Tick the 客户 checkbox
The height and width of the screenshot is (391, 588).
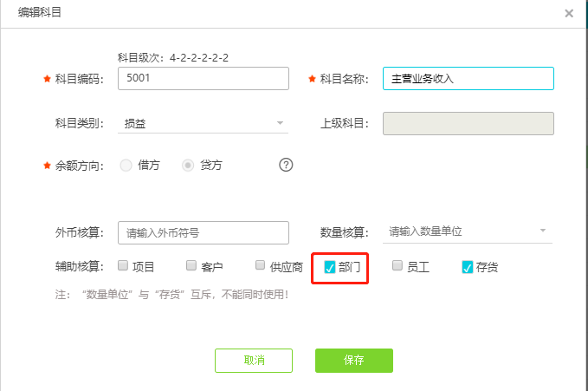pyautogui.click(x=192, y=266)
